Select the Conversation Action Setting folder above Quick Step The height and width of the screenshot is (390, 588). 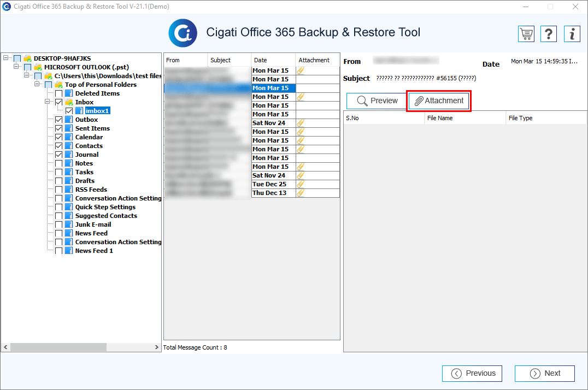coord(118,198)
